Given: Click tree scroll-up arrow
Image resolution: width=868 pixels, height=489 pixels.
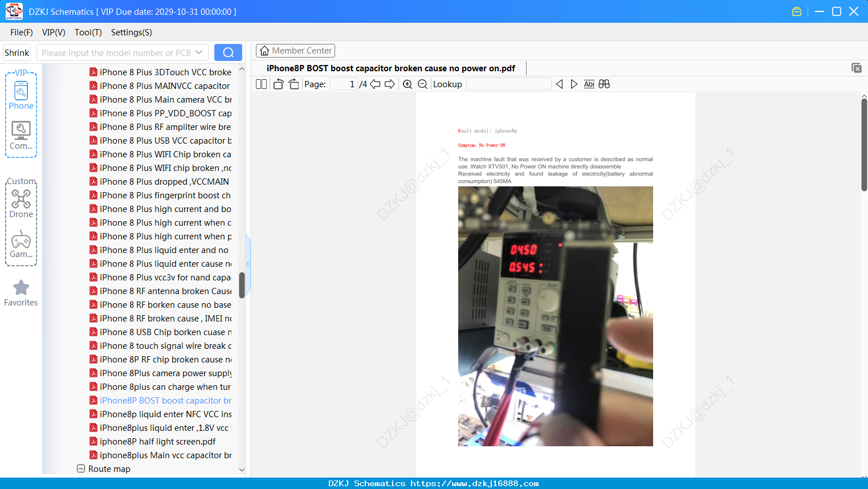Looking at the screenshot, I should click(x=242, y=69).
